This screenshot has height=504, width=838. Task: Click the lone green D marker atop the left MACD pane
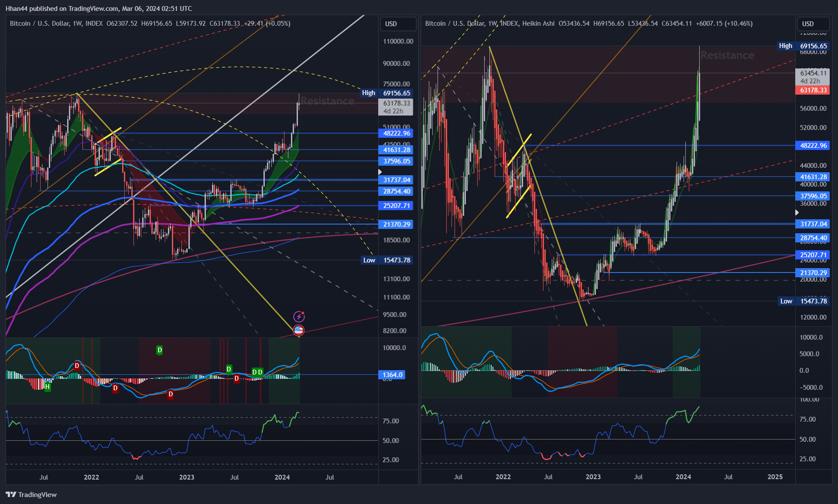pyautogui.click(x=160, y=350)
